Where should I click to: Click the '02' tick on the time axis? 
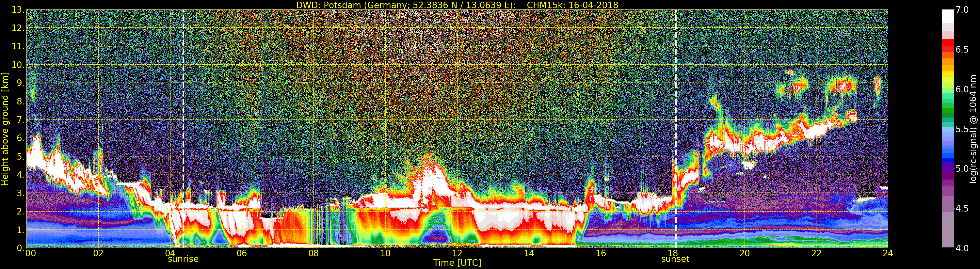(x=98, y=253)
